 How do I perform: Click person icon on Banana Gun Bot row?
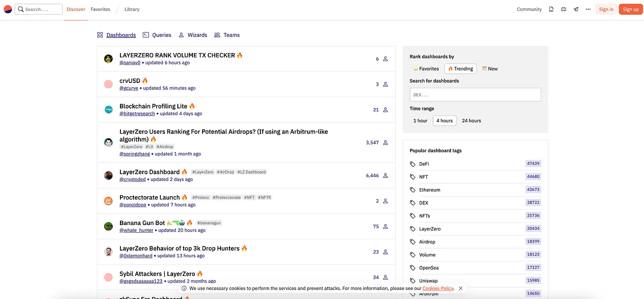click(386, 227)
